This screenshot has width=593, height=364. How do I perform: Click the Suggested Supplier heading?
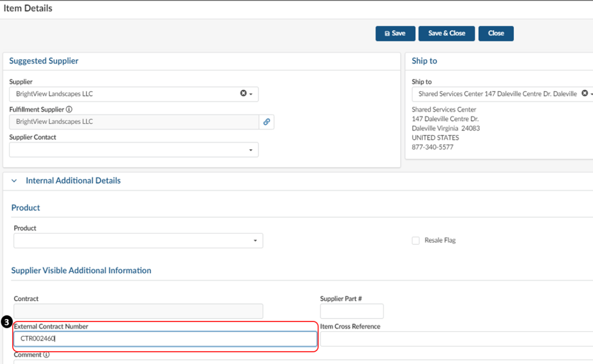click(44, 61)
